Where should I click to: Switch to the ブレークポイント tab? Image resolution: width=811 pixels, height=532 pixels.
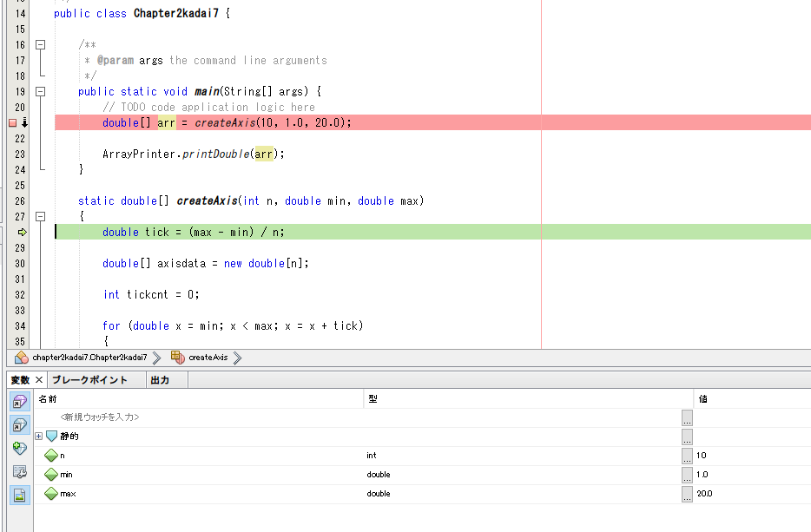pos(90,380)
